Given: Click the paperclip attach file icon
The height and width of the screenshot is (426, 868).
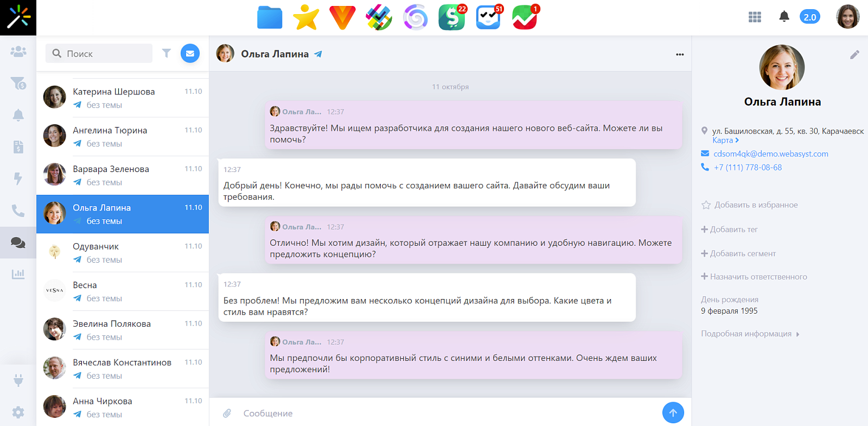Looking at the screenshot, I should [227, 414].
